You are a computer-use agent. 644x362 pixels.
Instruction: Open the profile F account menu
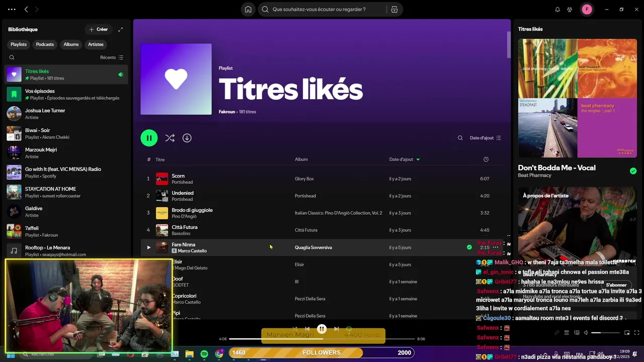coord(587,9)
